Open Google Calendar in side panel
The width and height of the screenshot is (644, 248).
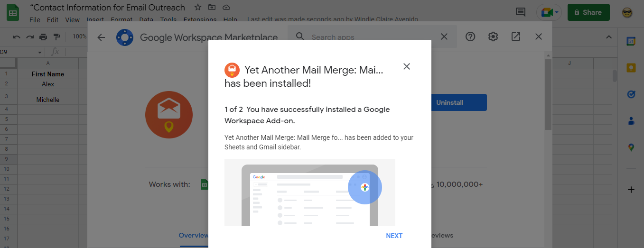[631, 41]
